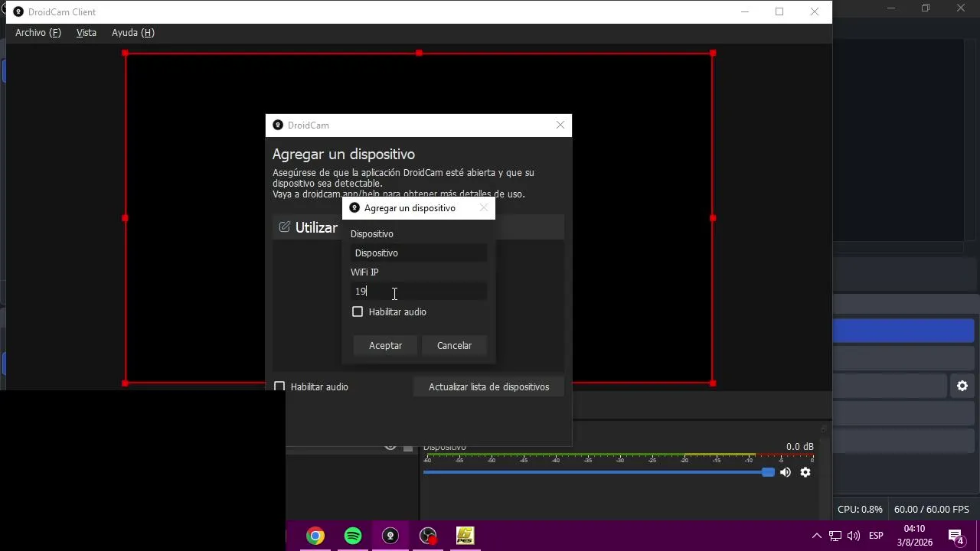Focus the Dispositivo name field
980x551 pixels.
tap(419, 253)
